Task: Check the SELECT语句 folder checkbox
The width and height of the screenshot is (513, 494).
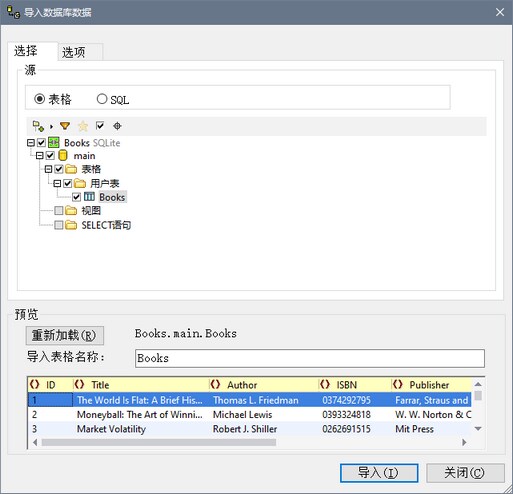Action: coord(59,225)
